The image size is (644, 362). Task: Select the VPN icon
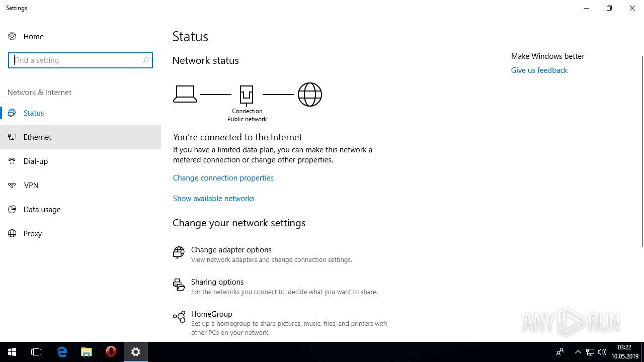pyautogui.click(x=12, y=185)
